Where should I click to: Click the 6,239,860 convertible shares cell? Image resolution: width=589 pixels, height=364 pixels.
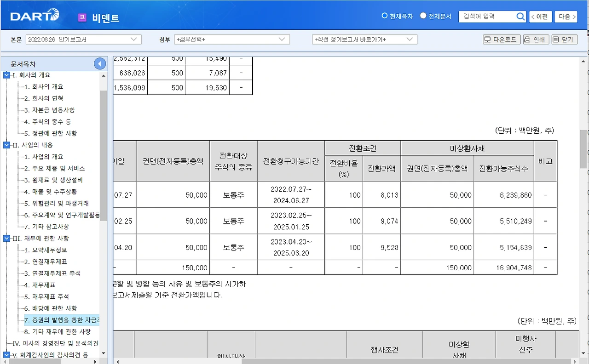[504, 195]
